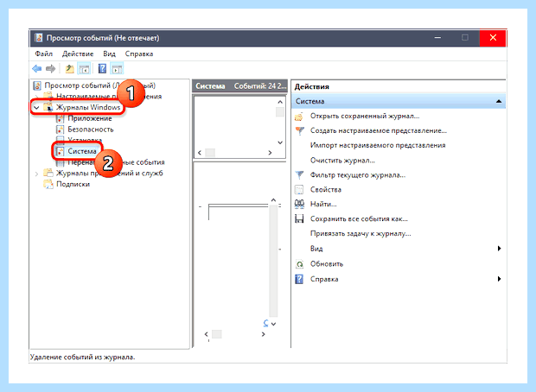
Task: Click Импорт настраиваемого представления action
Action: 378,145
